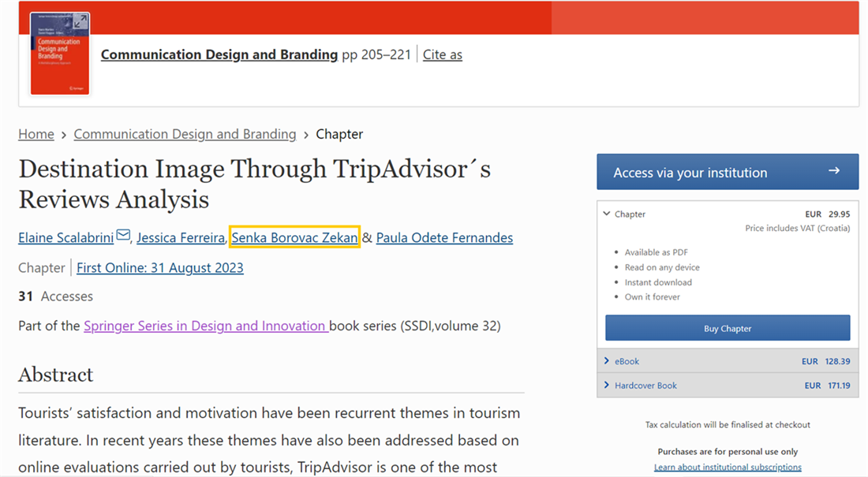Click 'pp 205–221' page range text
This screenshot has width=868, height=477.
coord(376,54)
